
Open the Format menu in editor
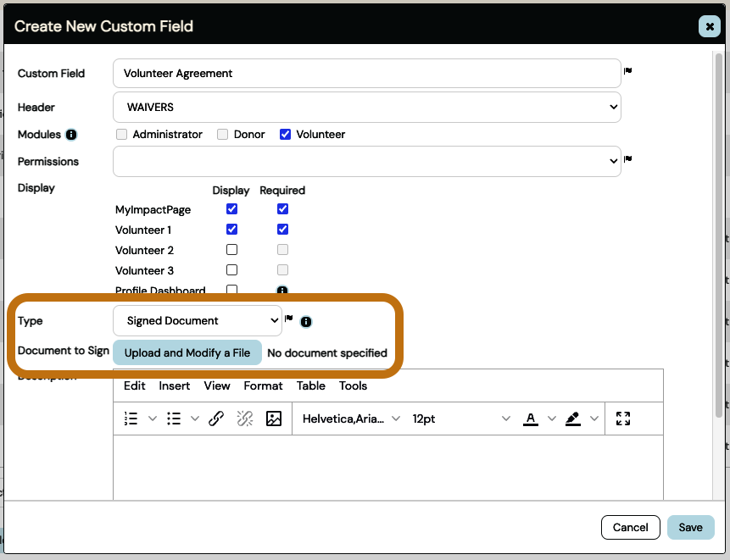263,385
